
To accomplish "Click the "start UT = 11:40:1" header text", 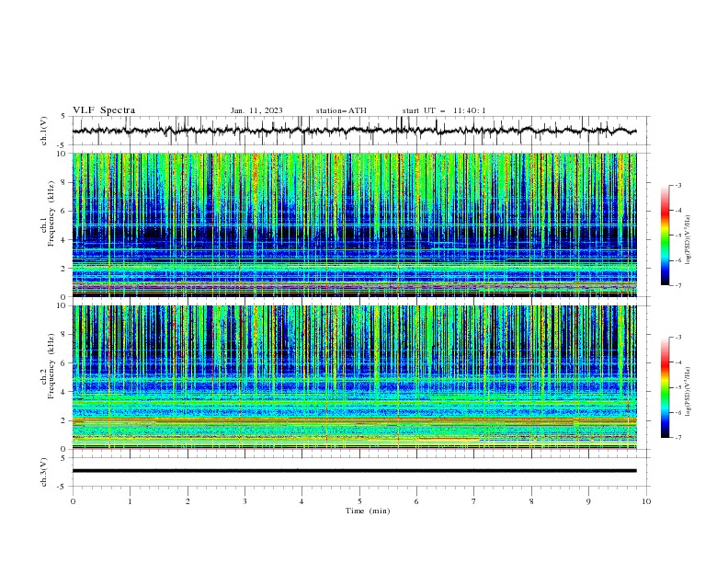I will [444, 110].
